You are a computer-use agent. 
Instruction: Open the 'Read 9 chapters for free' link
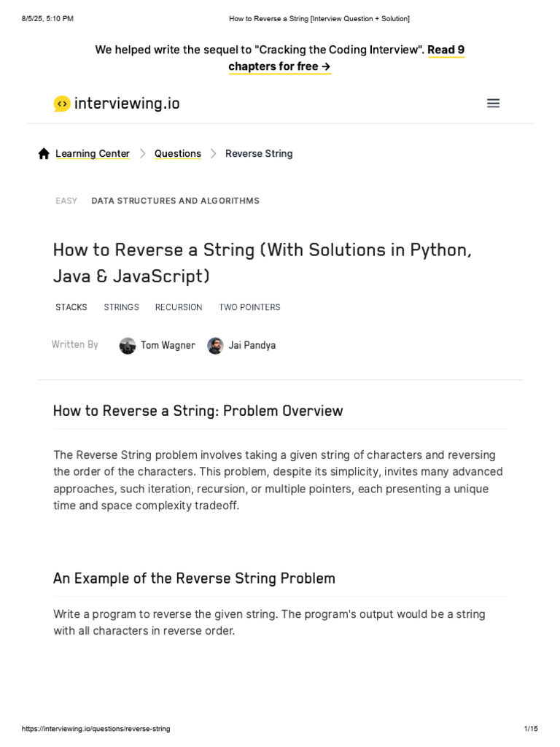point(346,58)
